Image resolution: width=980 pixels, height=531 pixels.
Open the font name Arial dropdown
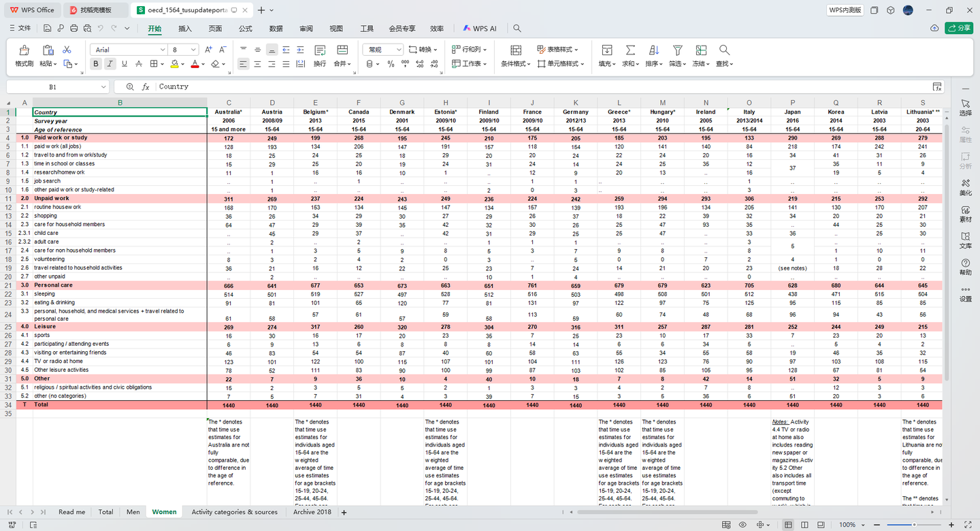[x=163, y=50]
